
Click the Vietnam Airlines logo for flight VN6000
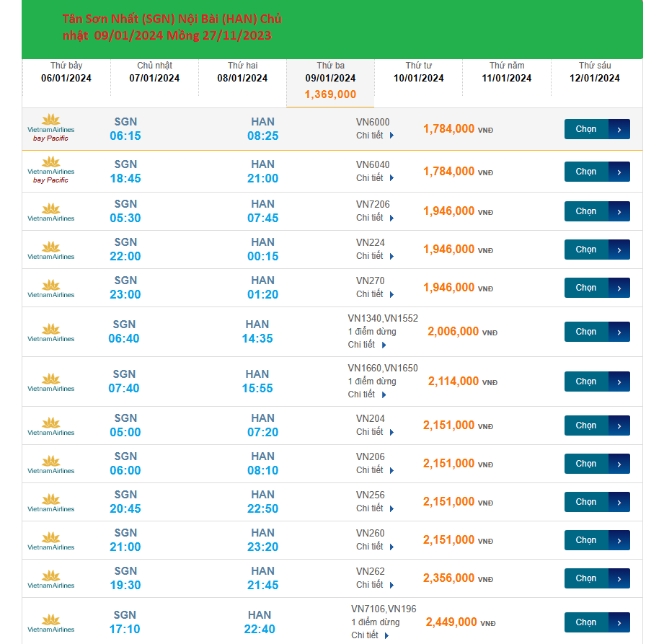tap(50, 123)
